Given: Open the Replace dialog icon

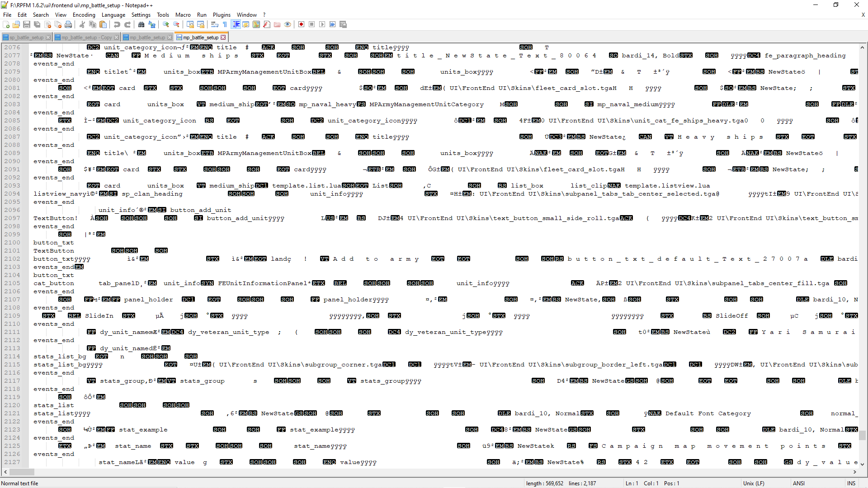Looking at the screenshot, I should (x=152, y=24).
